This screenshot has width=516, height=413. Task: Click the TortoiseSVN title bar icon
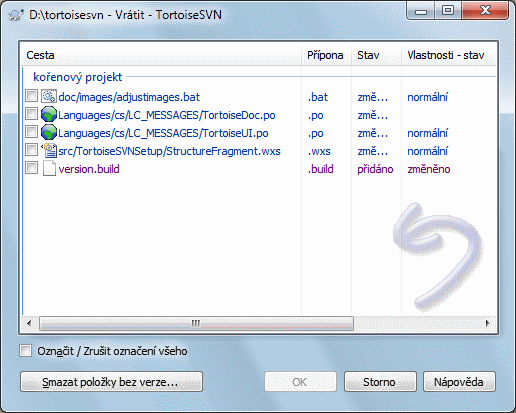coord(16,15)
